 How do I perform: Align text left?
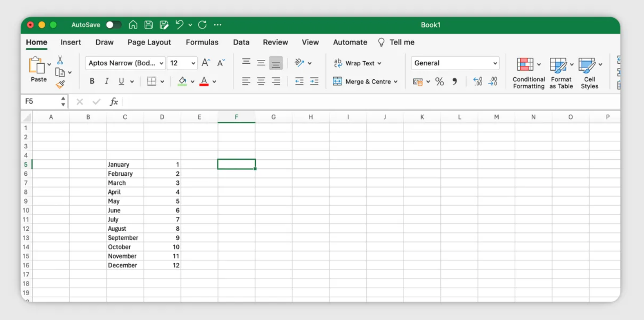[x=246, y=81]
